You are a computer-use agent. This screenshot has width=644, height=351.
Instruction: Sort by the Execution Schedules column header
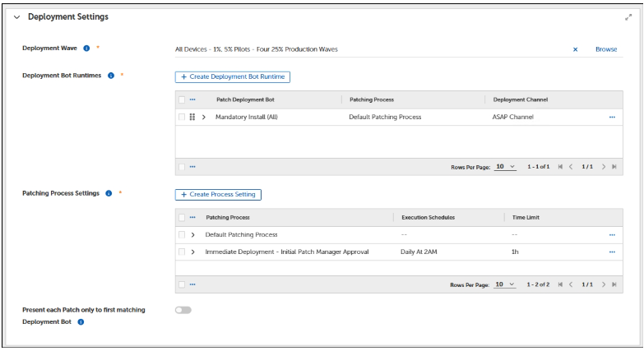coord(429,218)
